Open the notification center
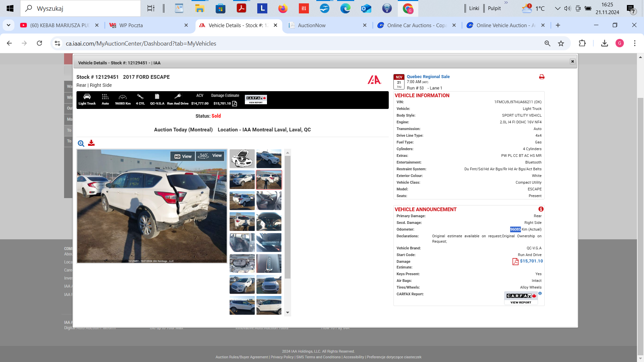644x362 pixels. point(632,9)
